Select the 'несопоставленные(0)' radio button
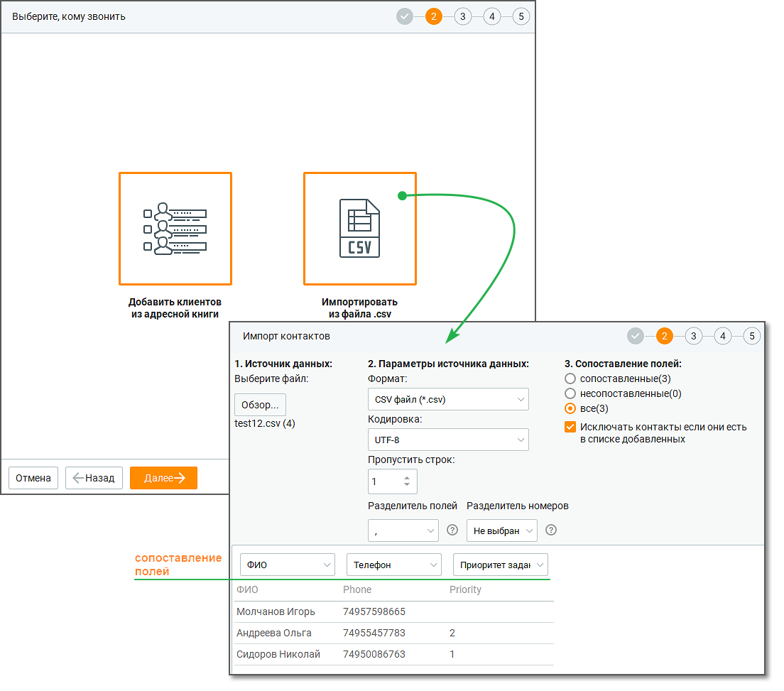 570,393
